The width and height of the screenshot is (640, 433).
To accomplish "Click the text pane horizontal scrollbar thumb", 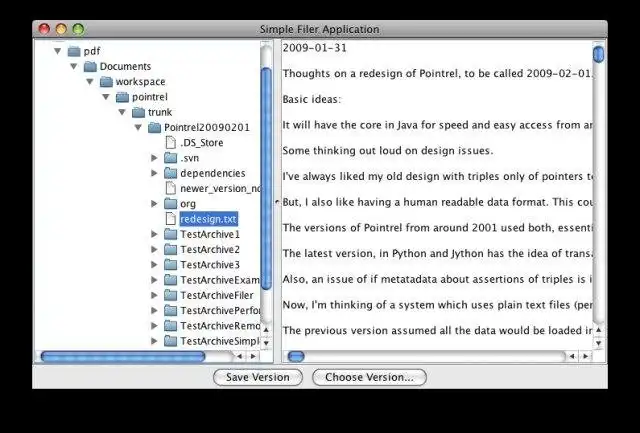I will pyautogui.click(x=296, y=357).
